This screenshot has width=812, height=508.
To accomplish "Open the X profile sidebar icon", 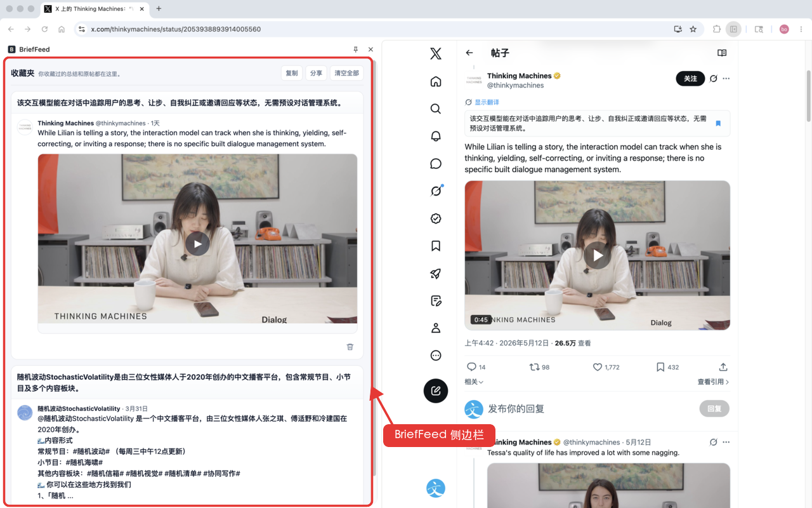I will pos(436,328).
